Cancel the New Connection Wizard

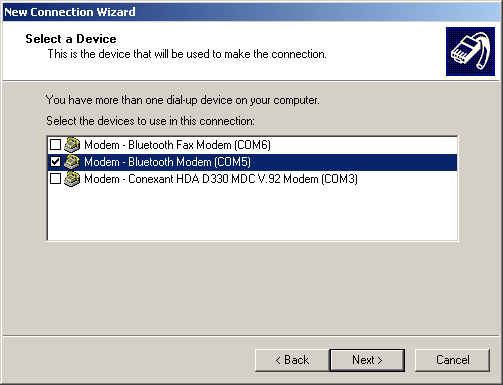coord(452,360)
